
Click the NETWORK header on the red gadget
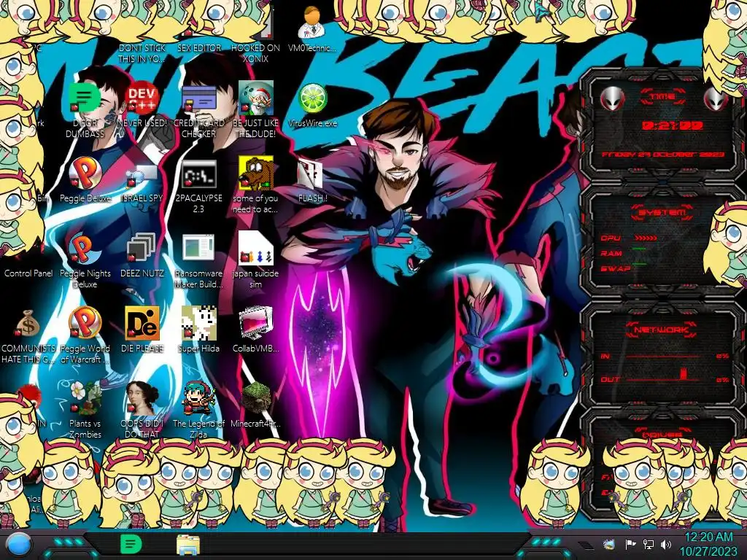point(662,330)
